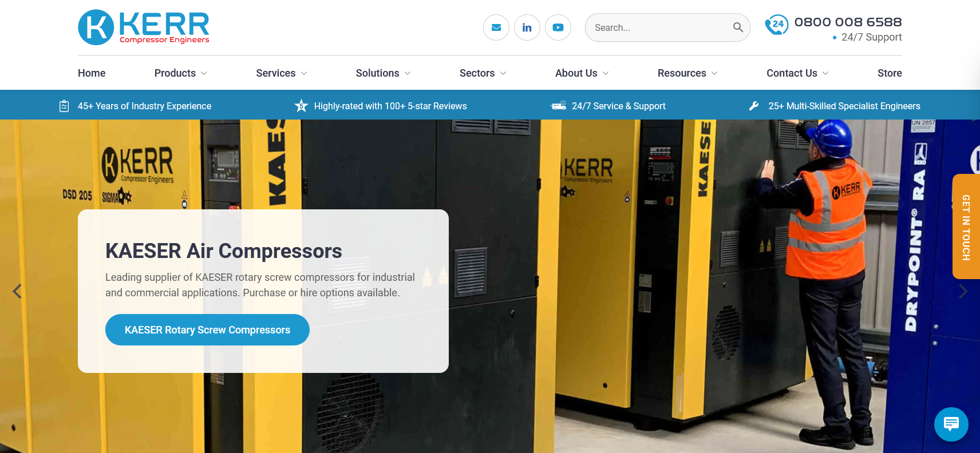Expand the Services dropdown chevron

click(x=304, y=73)
